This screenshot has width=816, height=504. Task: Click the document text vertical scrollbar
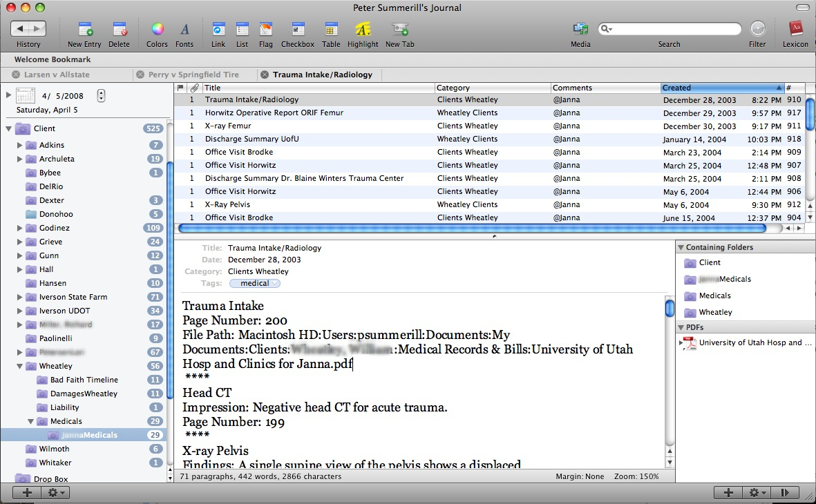pyautogui.click(x=670, y=309)
